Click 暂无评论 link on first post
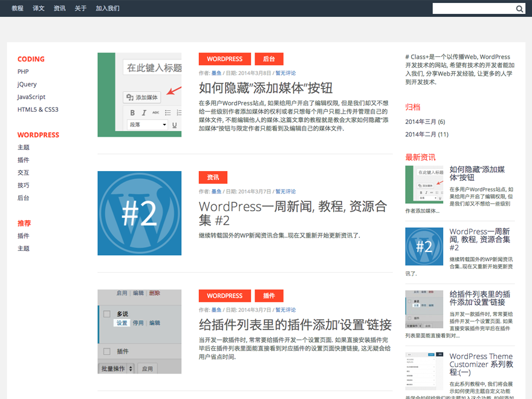Viewport: 532px width, 399px height. [285, 73]
